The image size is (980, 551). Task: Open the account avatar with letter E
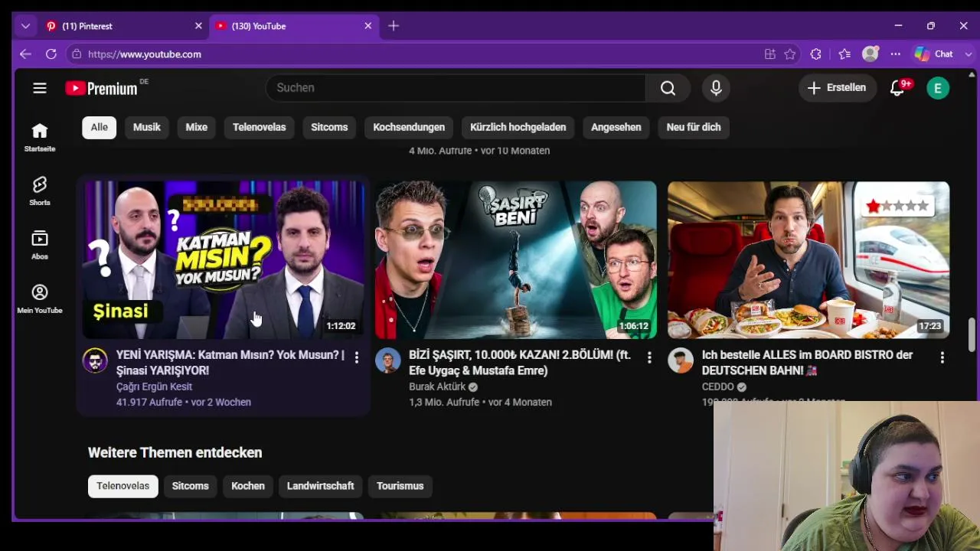click(x=938, y=88)
